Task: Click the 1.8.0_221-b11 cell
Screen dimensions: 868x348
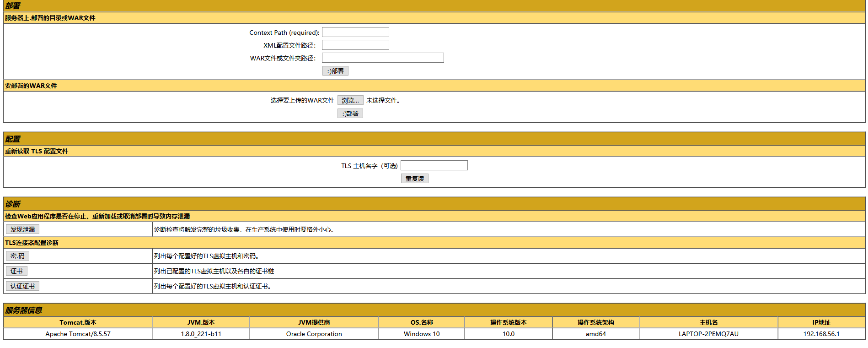Action: coord(201,334)
